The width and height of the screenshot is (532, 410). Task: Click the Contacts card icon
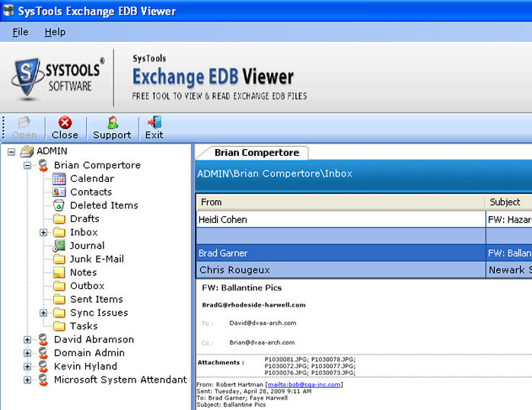point(59,192)
